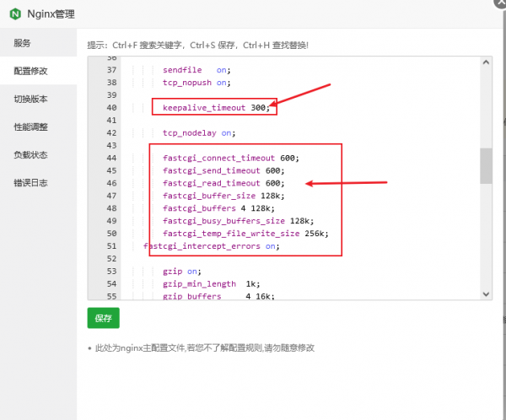Click the editor scrollbar down arrow

486,294
